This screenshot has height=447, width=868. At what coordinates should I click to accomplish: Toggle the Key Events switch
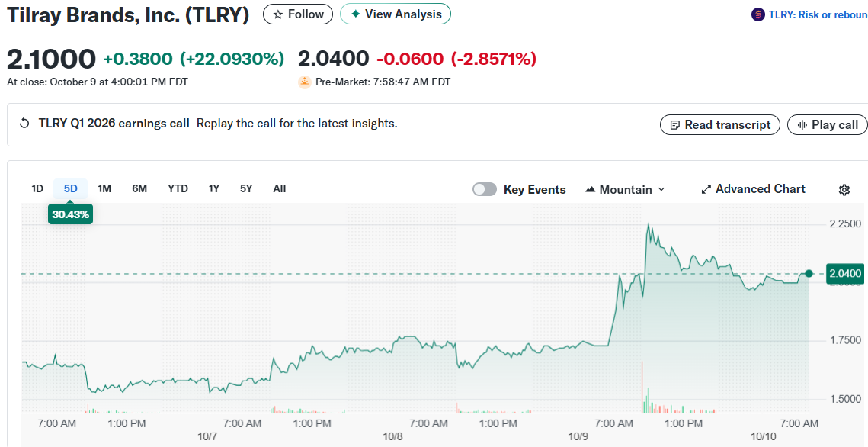485,189
